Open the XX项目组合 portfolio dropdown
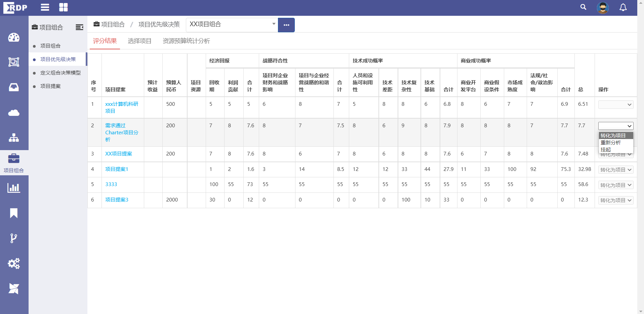The height and width of the screenshot is (314, 644). [232, 25]
